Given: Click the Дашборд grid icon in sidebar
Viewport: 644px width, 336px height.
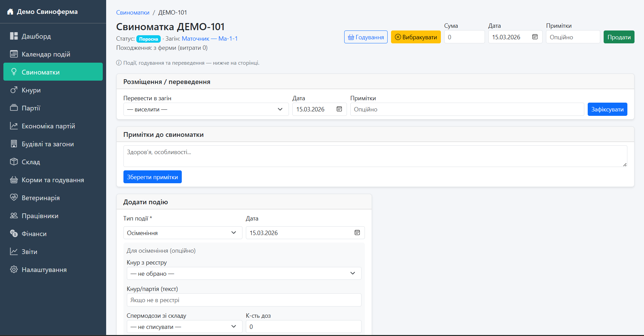Looking at the screenshot, I should (14, 36).
